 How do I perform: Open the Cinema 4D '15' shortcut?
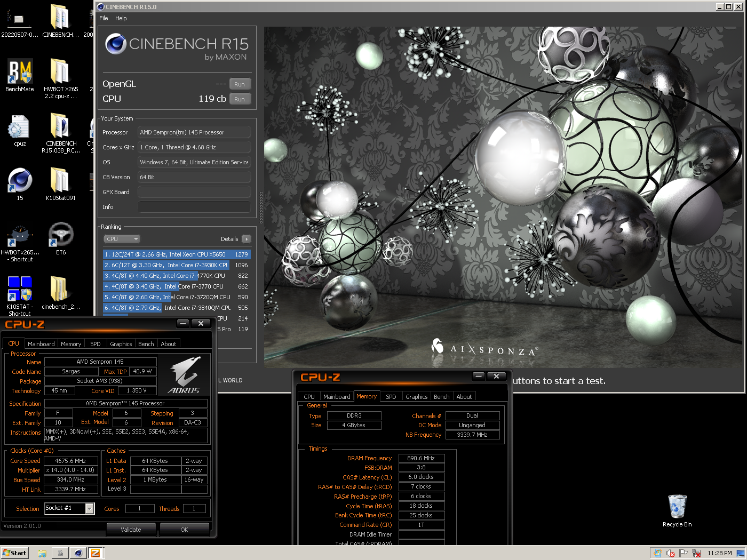pyautogui.click(x=20, y=184)
